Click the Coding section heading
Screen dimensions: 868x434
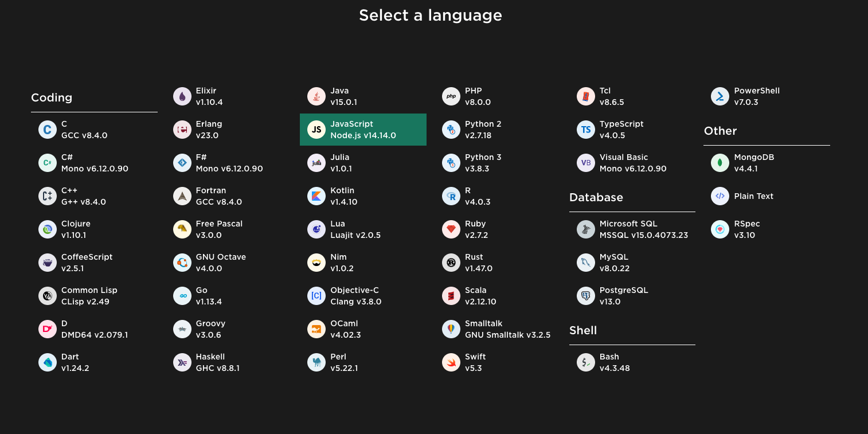tap(52, 97)
